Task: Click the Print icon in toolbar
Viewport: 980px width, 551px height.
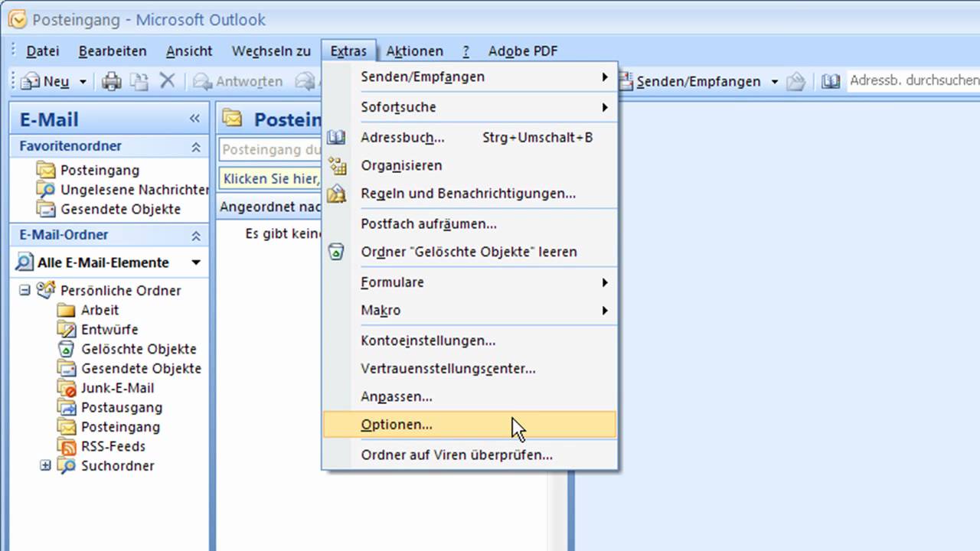Action: tap(112, 81)
